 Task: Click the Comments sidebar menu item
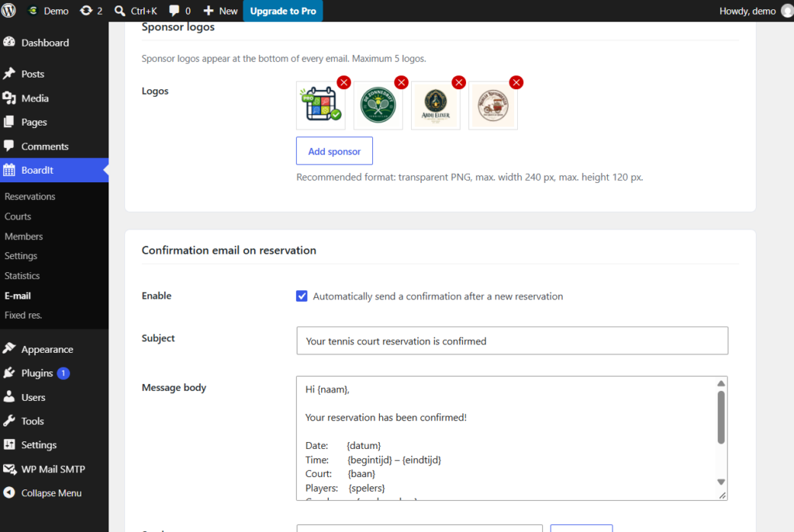tap(54, 146)
